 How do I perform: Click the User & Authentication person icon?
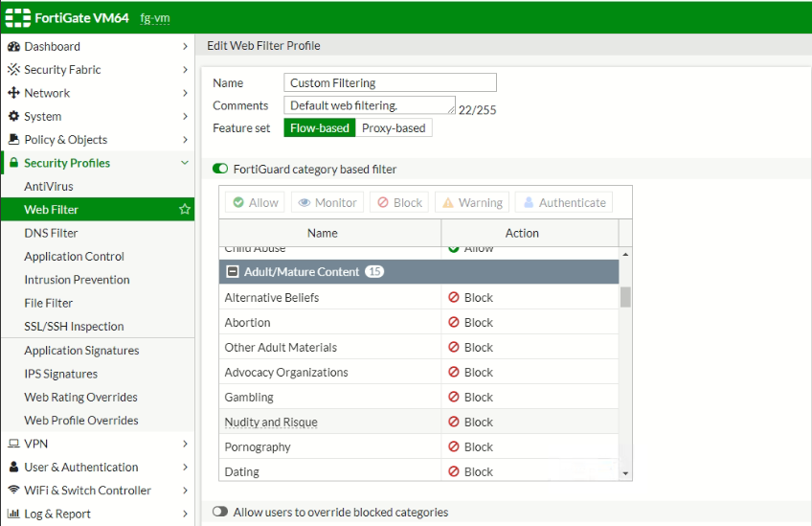coord(14,467)
